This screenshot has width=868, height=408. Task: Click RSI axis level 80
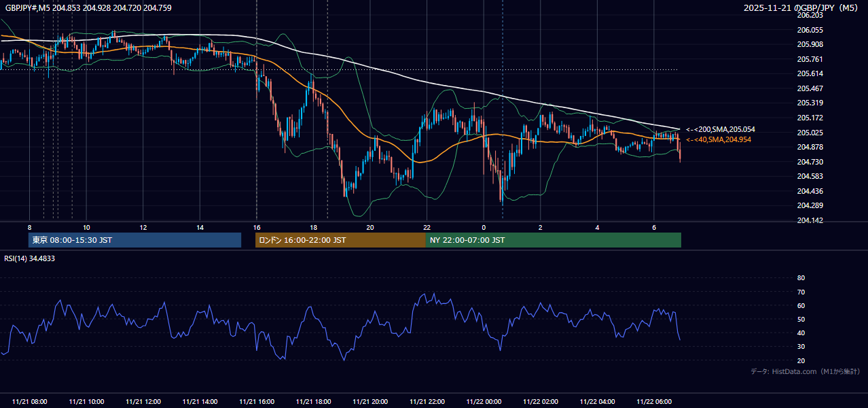(x=801, y=278)
